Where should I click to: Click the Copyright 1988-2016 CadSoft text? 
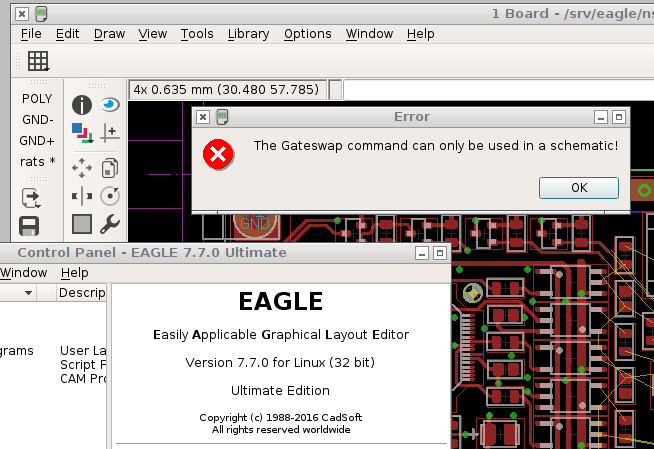pos(281,418)
